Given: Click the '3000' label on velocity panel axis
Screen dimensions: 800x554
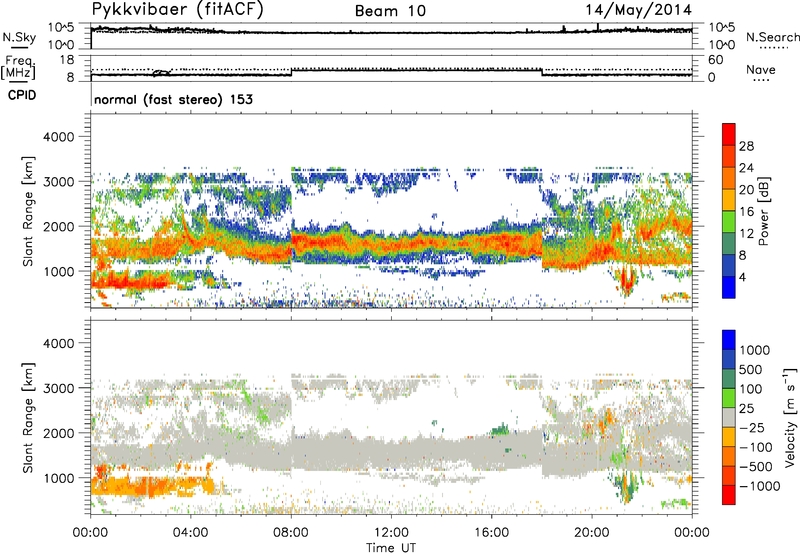Looking at the screenshot, I should pos(58,388).
